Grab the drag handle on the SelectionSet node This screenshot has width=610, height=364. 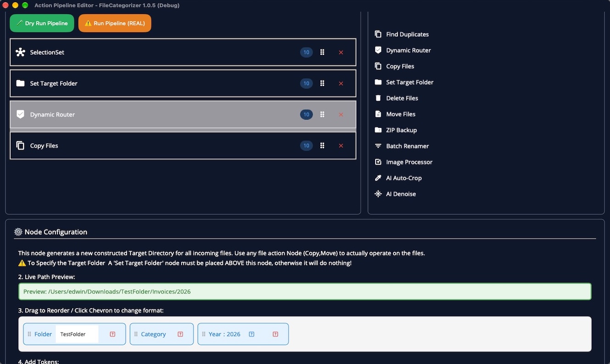322,52
